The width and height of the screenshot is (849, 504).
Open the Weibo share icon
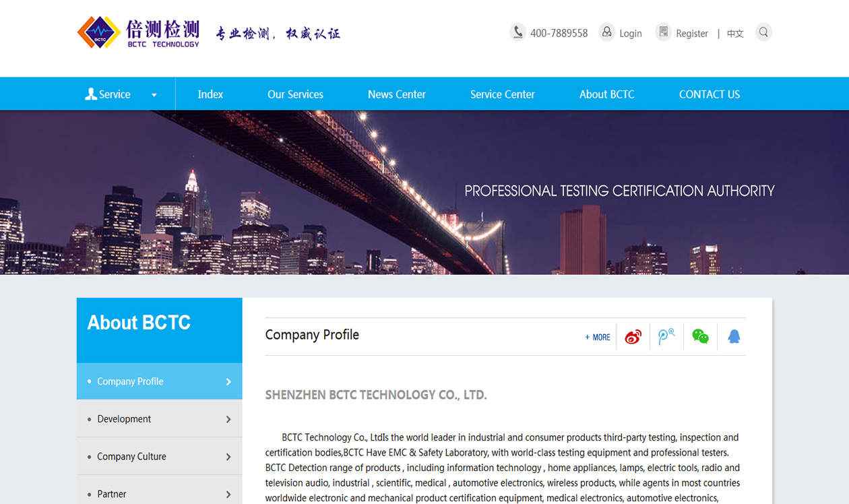(x=633, y=337)
